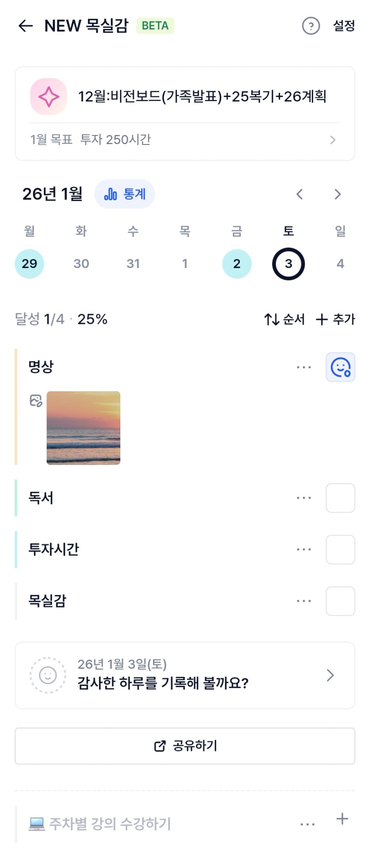The image size is (370, 868).
Task: Open 설정 settings
Action: pos(344,26)
